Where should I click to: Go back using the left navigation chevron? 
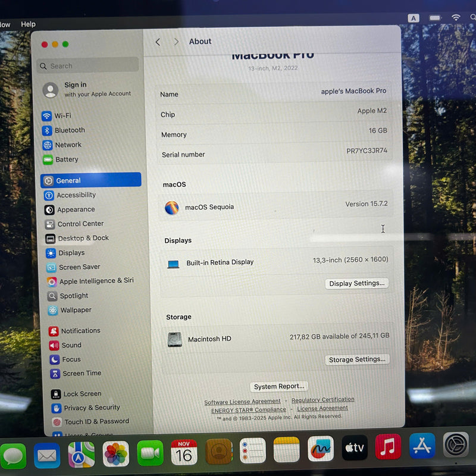tap(158, 42)
